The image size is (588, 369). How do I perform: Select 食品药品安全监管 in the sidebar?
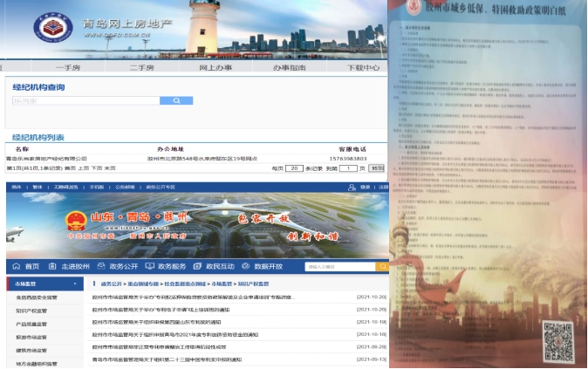tap(37, 297)
